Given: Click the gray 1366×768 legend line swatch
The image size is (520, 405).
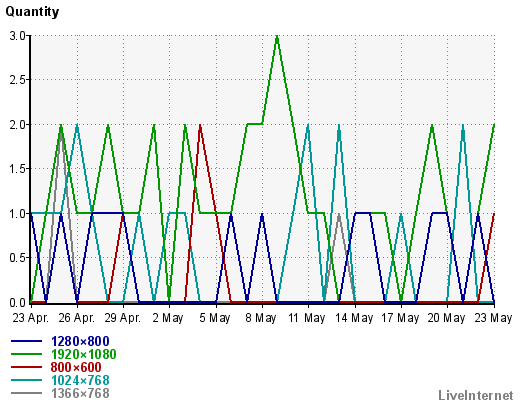Looking at the screenshot, I should point(27,393).
